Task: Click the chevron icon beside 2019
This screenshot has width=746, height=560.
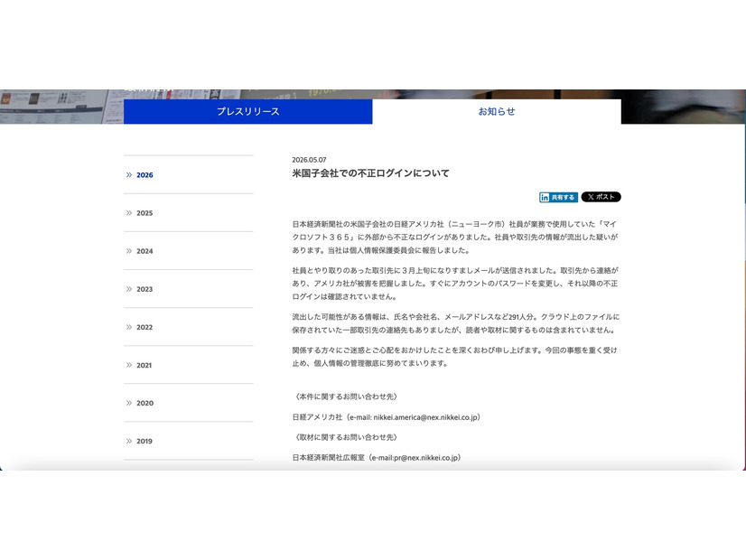Action: [x=129, y=441]
